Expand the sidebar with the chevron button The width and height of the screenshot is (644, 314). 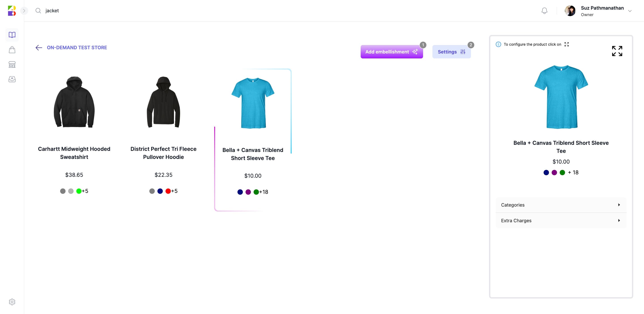[24, 11]
